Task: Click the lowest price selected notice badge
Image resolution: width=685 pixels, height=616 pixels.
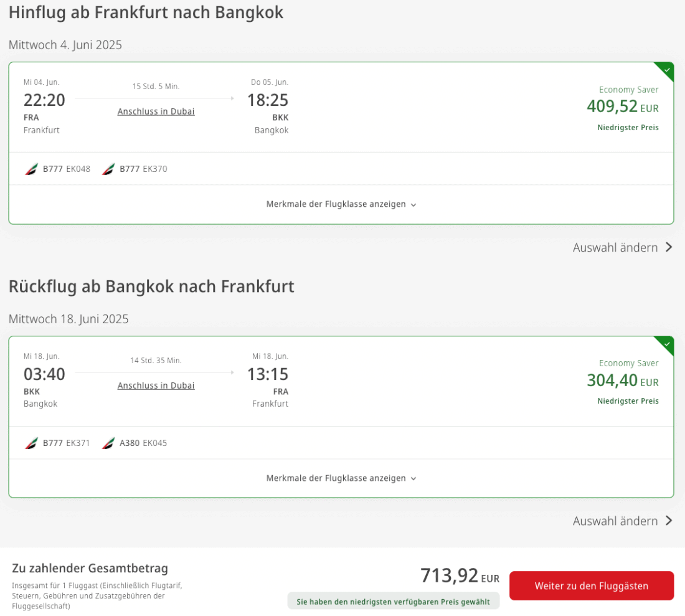Action: click(x=393, y=601)
